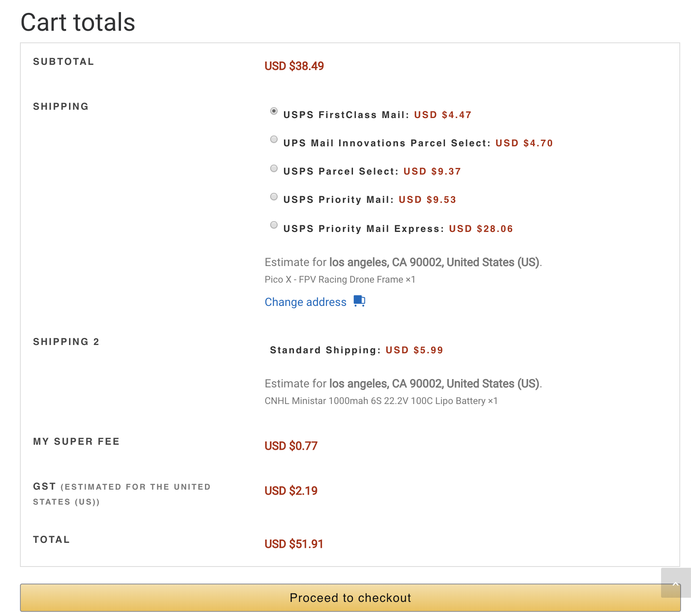The width and height of the screenshot is (691, 616).
Task: Click the Standard Shipping USD $5.99 text
Action: (356, 350)
